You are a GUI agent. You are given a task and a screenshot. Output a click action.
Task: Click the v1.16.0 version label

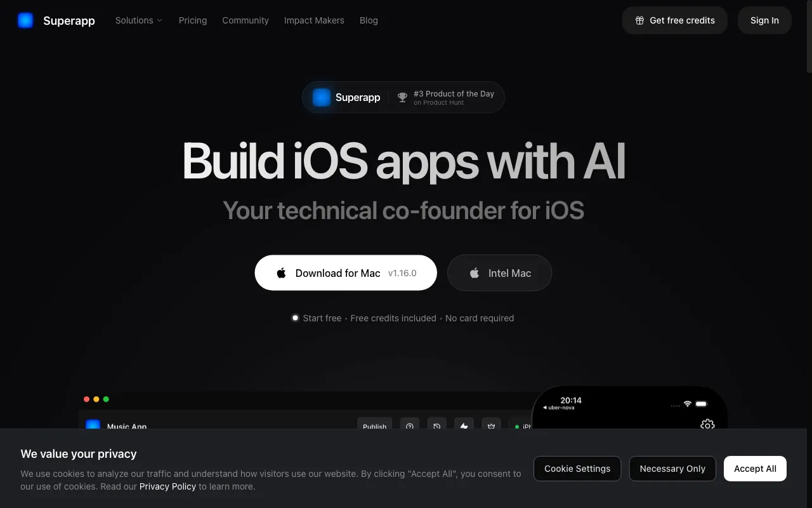(x=402, y=273)
